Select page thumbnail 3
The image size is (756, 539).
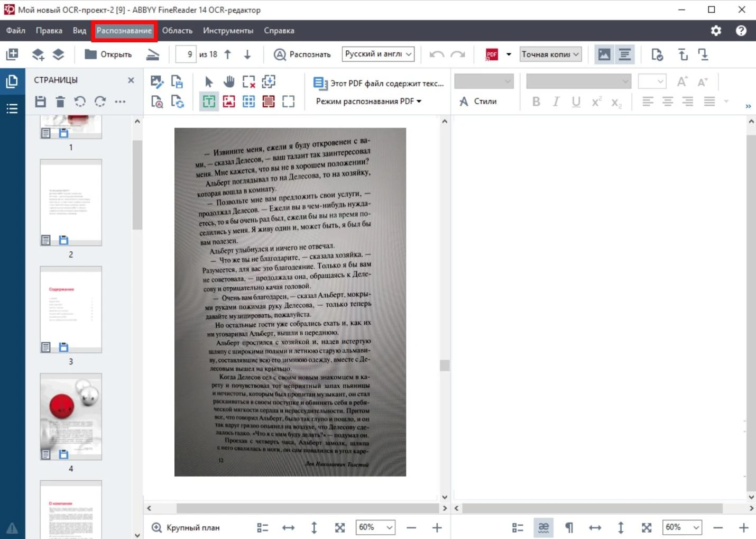point(71,309)
